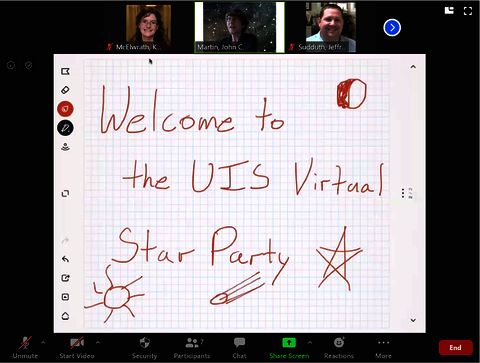Open the Chat panel

point(239,348)
